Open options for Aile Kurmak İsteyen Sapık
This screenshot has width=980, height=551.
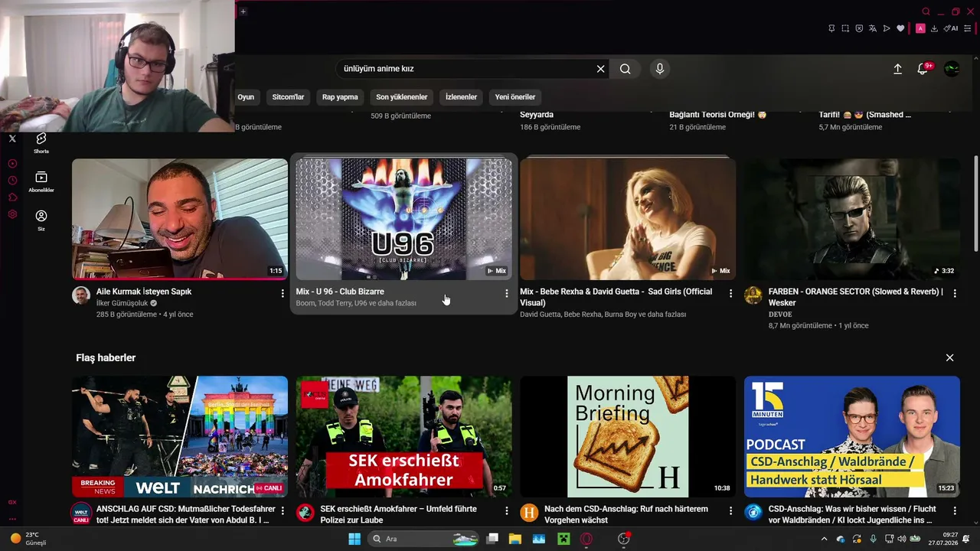(283, 293)
